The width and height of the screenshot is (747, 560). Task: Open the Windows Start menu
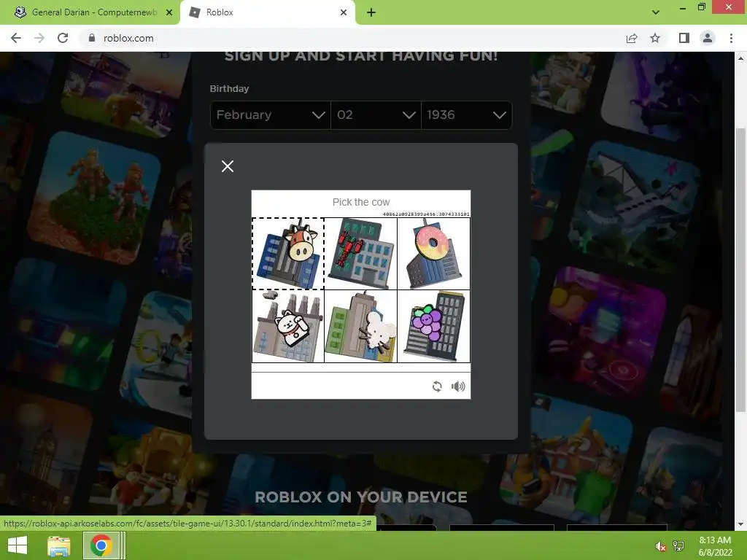click(x=18, y=545)
